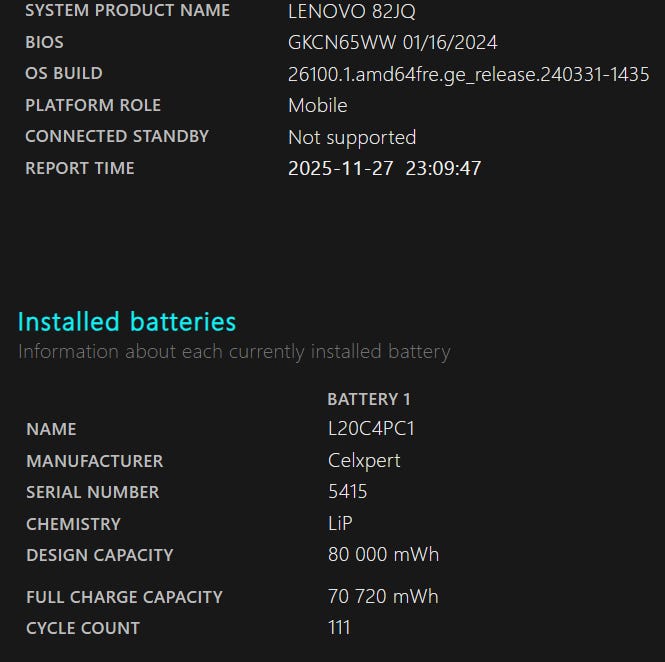This screenshot has height=662, width=665.
Task: Click the DESIGN CAPACITY label
Action: pos(100,555)
